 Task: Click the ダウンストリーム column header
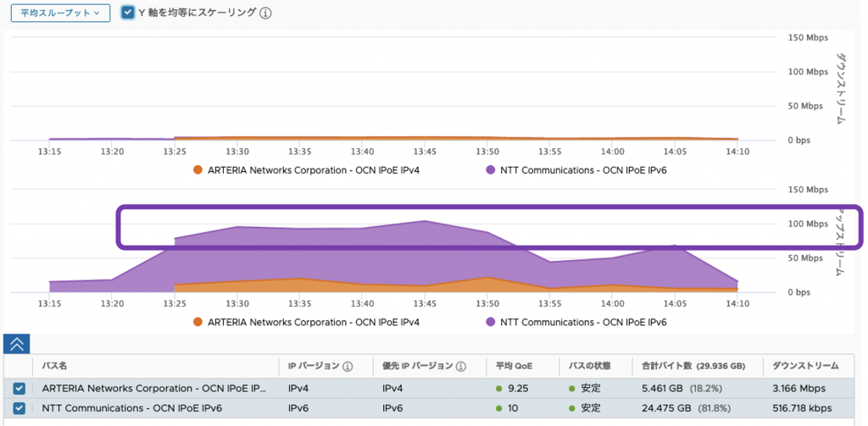click(x=805, y=366)
